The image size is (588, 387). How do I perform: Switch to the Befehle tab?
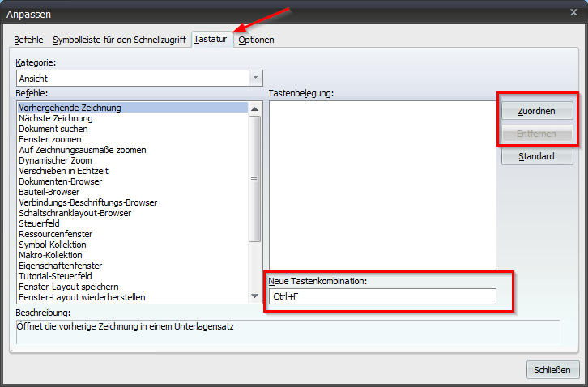point(31,40)
